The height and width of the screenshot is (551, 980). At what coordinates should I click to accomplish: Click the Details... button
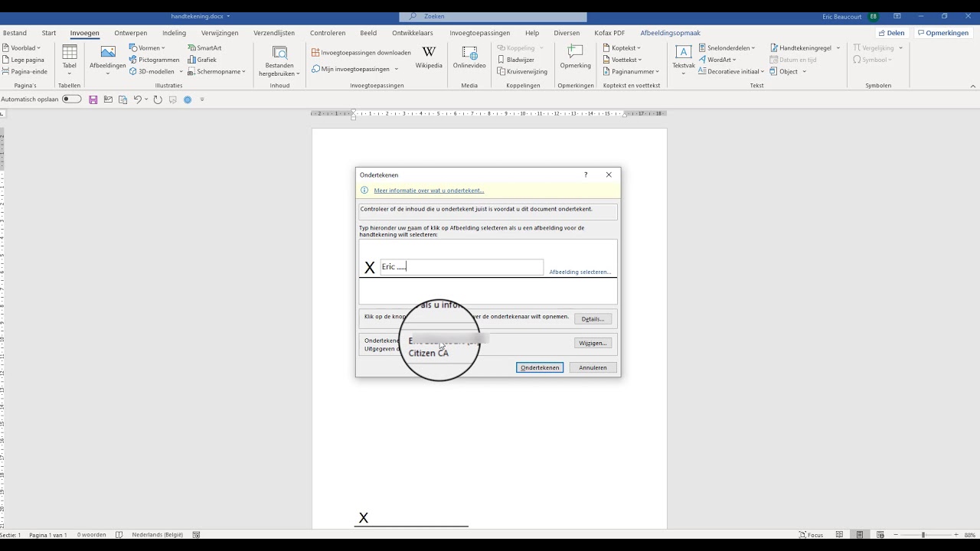[593, 319]
